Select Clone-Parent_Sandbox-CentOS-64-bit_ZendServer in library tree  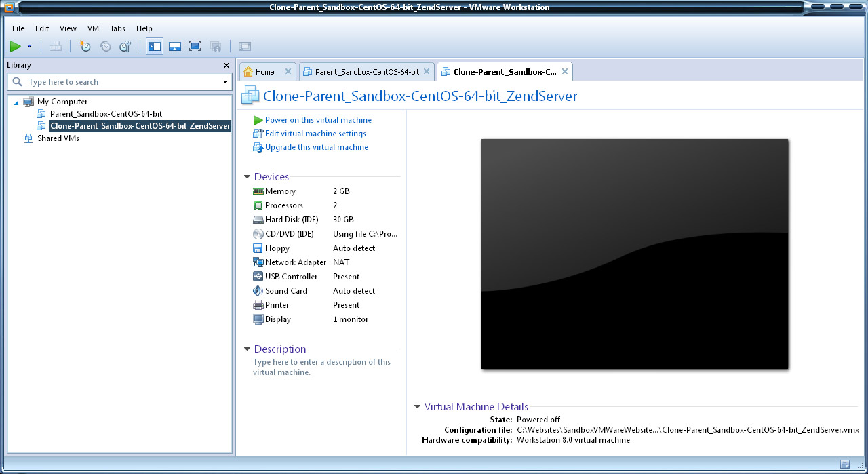click(140, 126)
